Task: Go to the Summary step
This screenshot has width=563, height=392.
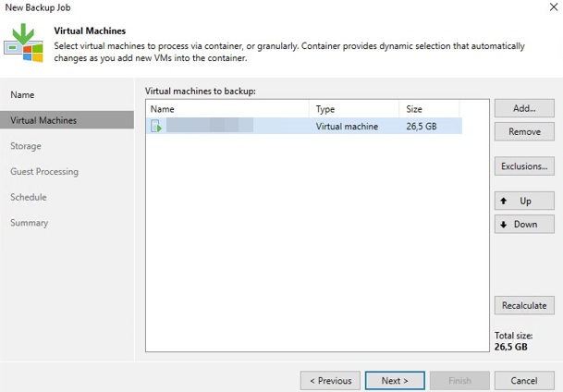Action: (30, 223)
